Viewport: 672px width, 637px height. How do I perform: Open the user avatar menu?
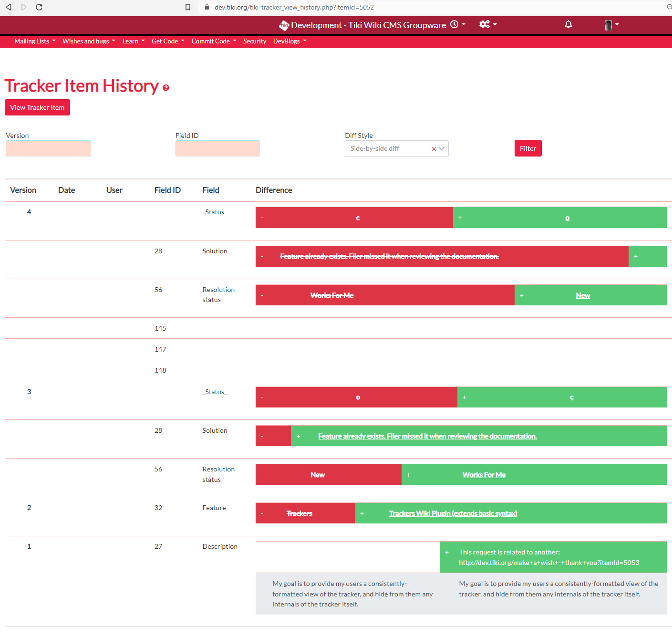click(611, 25)
